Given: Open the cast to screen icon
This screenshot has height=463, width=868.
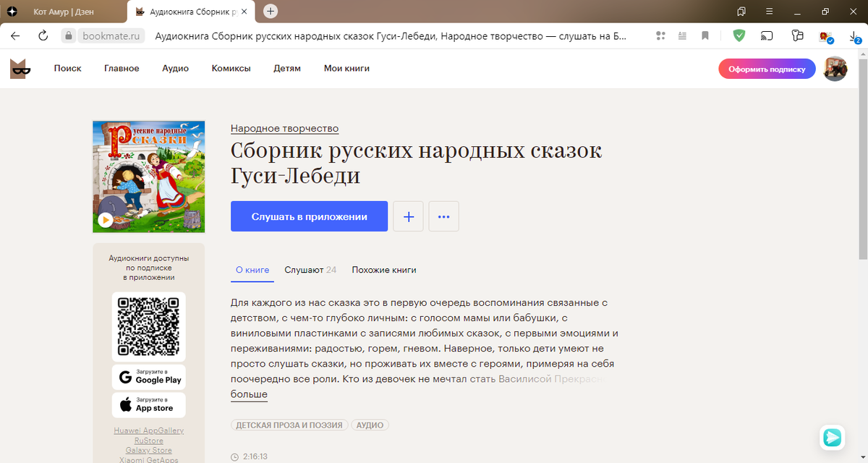Looking at the screenshot, I should 767,35.
